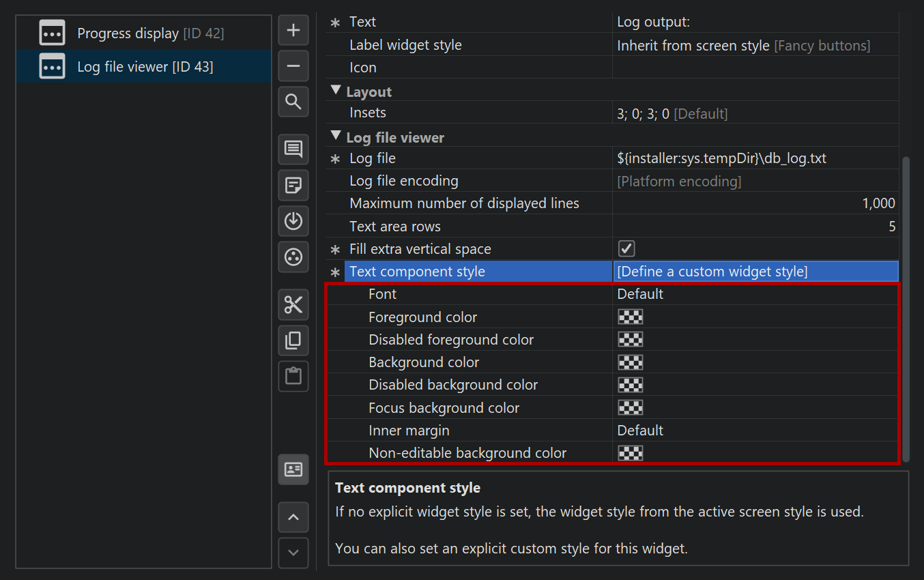Collapse the Log file viewer property section

click(336, 136)
